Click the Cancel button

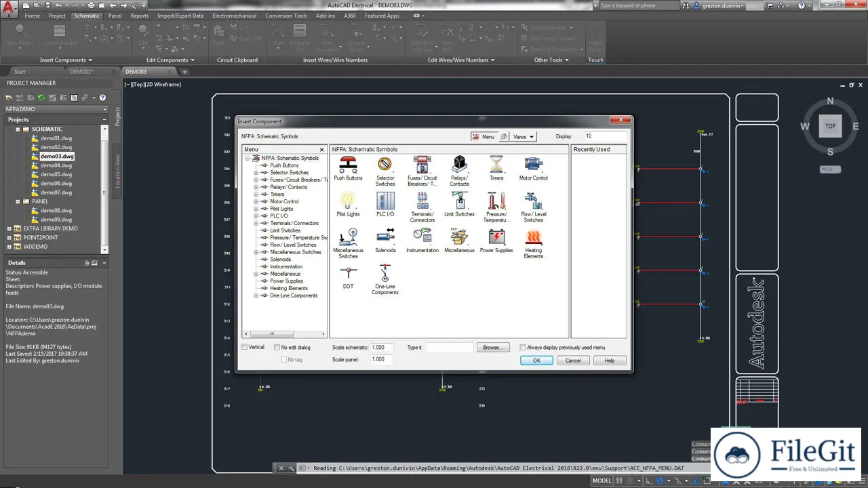point(573,361)
